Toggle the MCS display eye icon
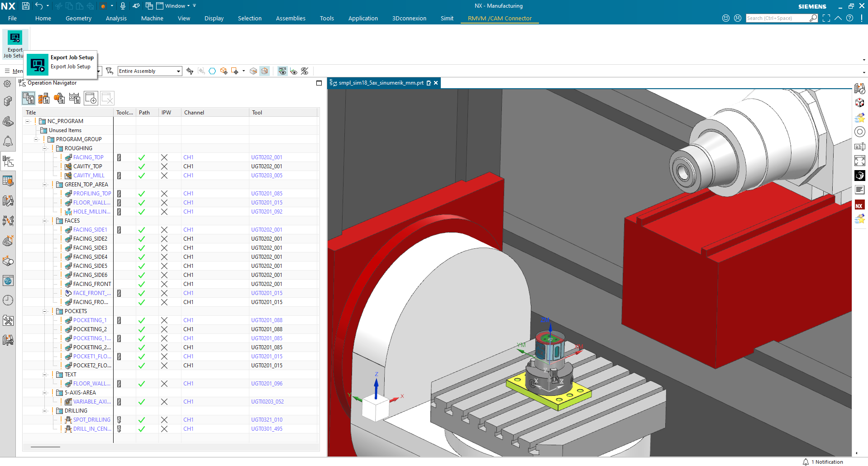 [x=282, y=71]
